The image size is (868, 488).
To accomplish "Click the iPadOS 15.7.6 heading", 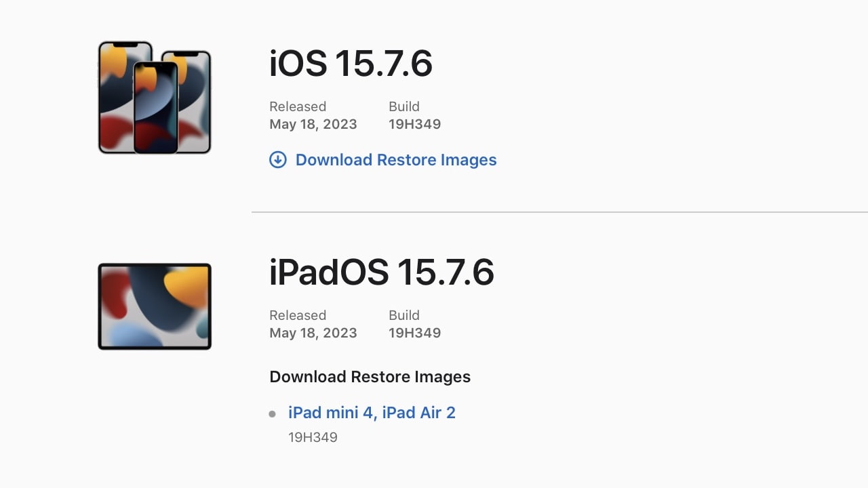I will tap(381, 272).
